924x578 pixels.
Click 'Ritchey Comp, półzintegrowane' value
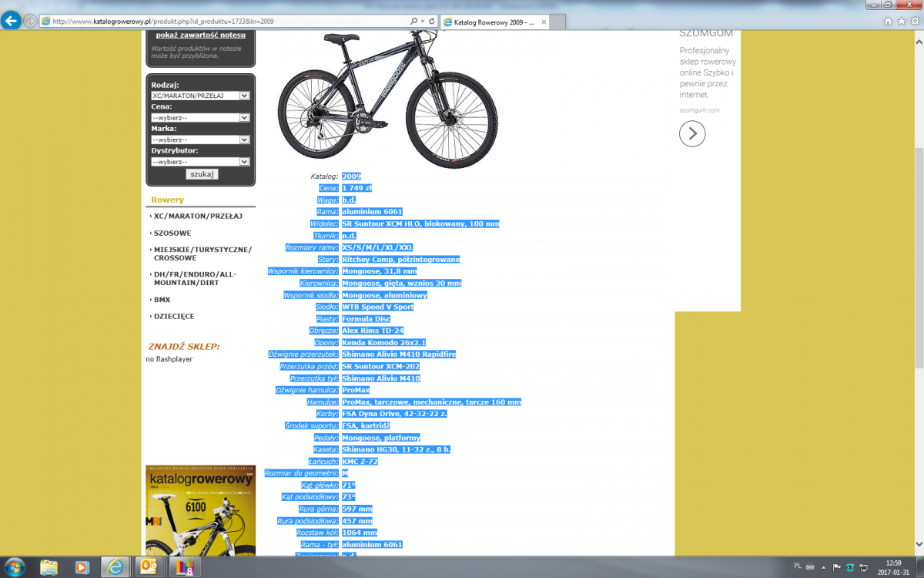(400, 260)
